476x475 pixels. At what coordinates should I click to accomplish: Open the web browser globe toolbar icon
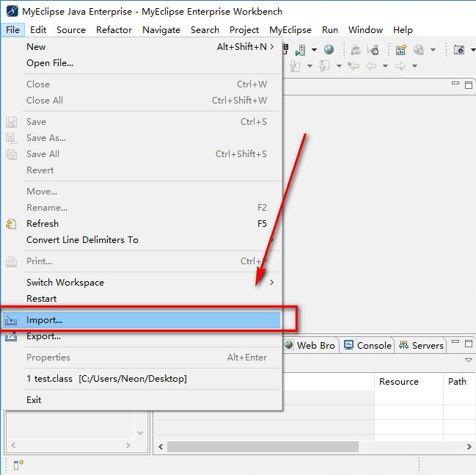coord(329,50)
